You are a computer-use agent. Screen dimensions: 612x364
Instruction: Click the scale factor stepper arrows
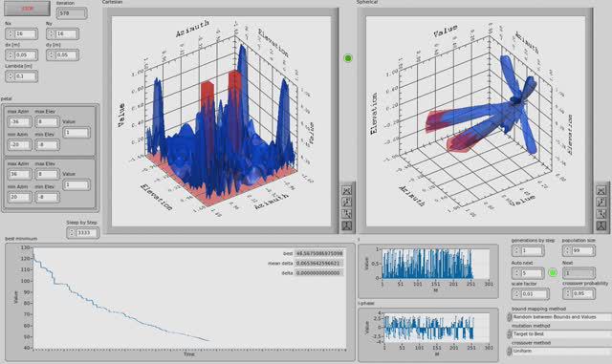pos(517,293)
